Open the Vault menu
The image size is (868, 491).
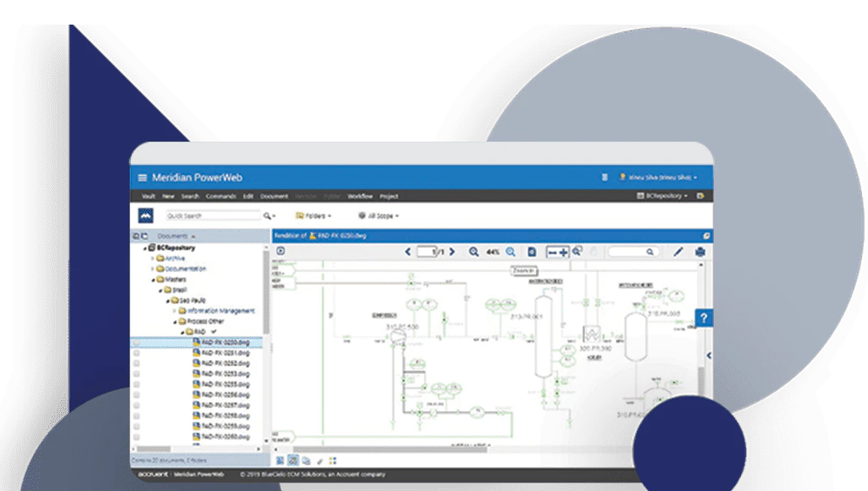pos(148,197)
